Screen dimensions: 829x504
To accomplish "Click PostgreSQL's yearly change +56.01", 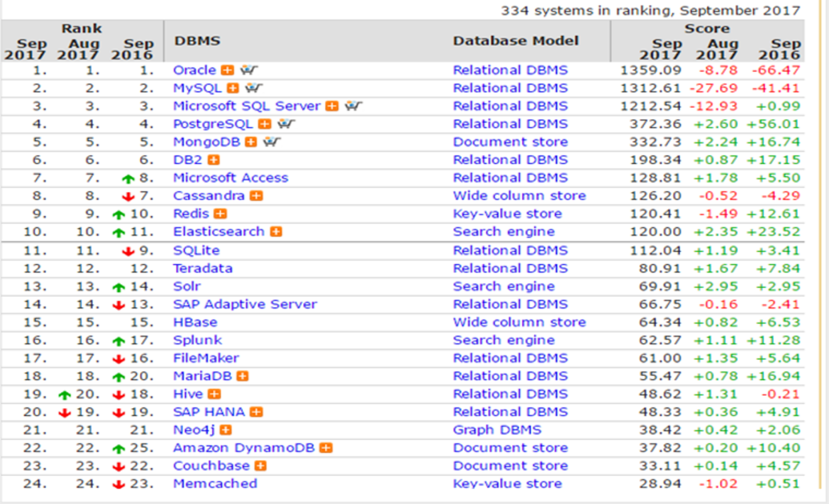I will (773, 124).
